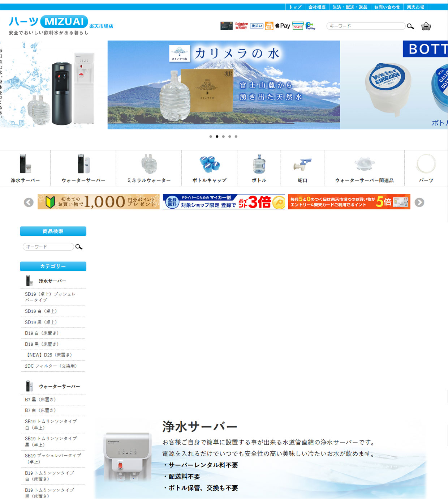The height and width of the screenshot is (499, 448).
Task: Open the 浄水サーバー category tile icon
Action: pyautogui.click(x=25, y=164)
